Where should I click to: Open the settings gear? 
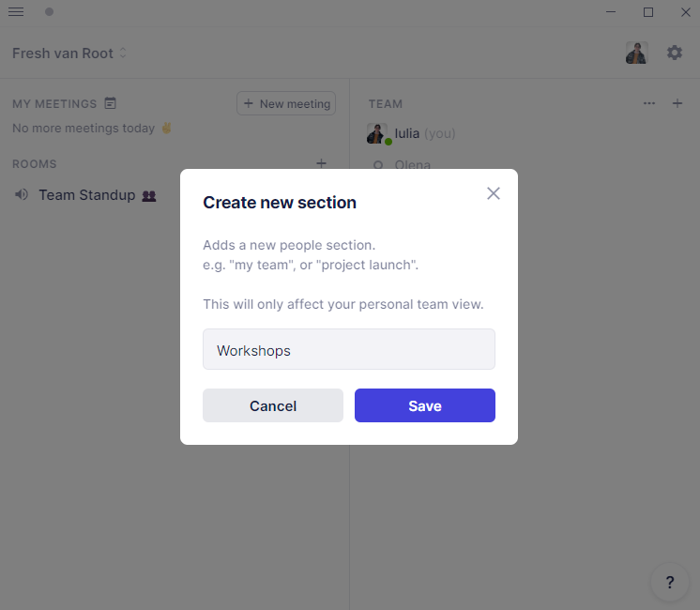[x=675, y=53]
